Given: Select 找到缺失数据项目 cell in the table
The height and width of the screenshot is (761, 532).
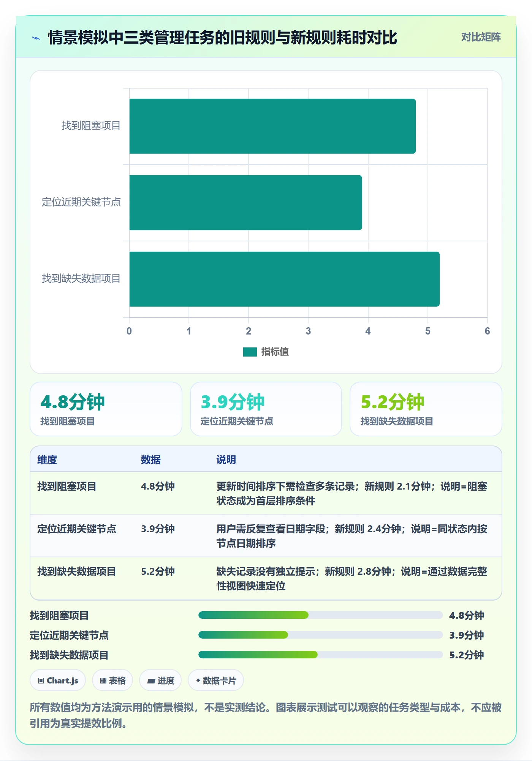Looking at the screenshot, I should pyautogui.click(x=77, y=571).
